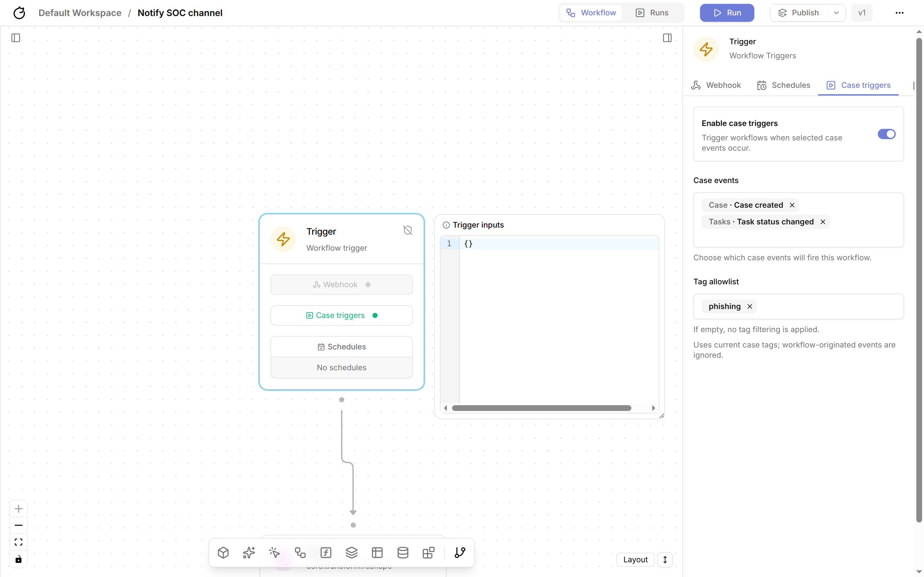Open the git branch icon in toolbar
This screenshot has height=577, width=924.
(x=460, y=553)
